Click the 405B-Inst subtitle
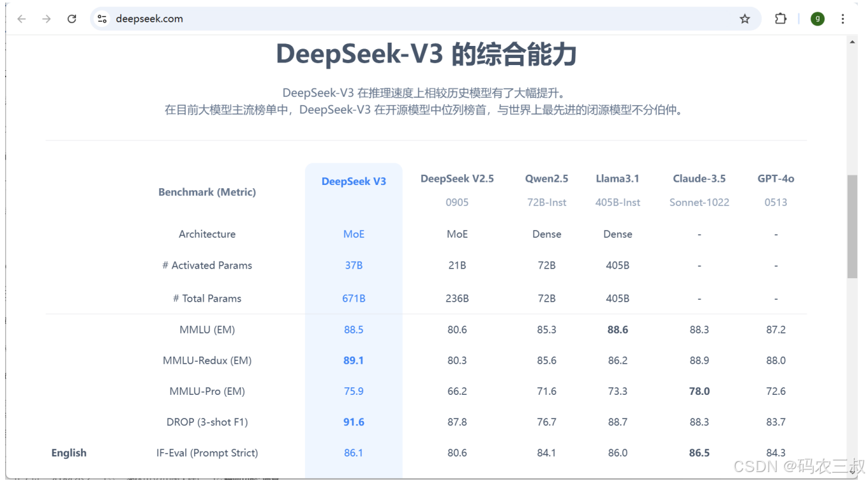 [x=618, y=202]
